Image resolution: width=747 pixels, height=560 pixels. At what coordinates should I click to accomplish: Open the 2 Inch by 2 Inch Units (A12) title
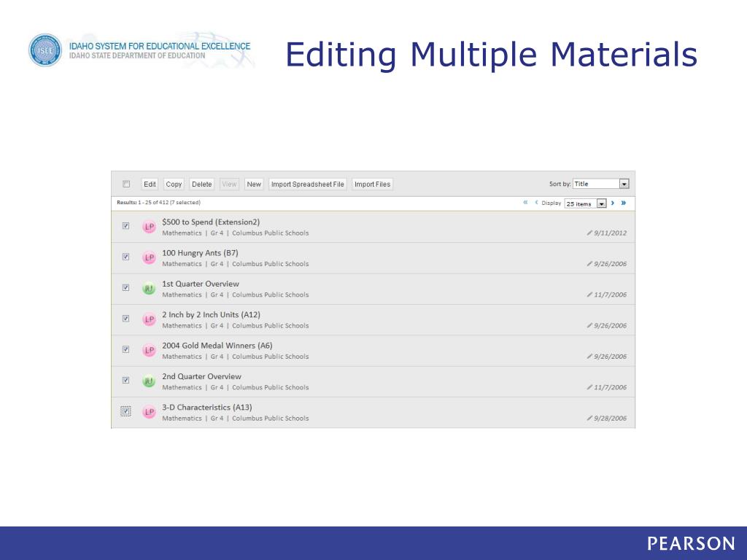[211, 315]
